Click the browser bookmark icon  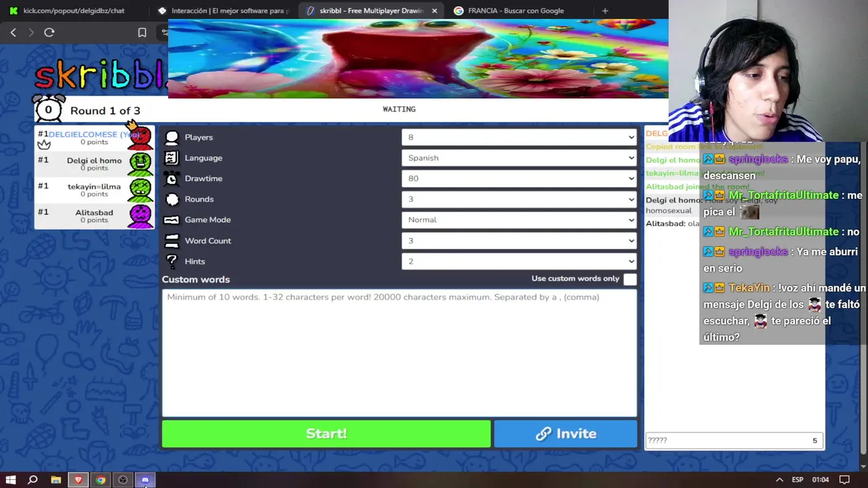point(142,33)
